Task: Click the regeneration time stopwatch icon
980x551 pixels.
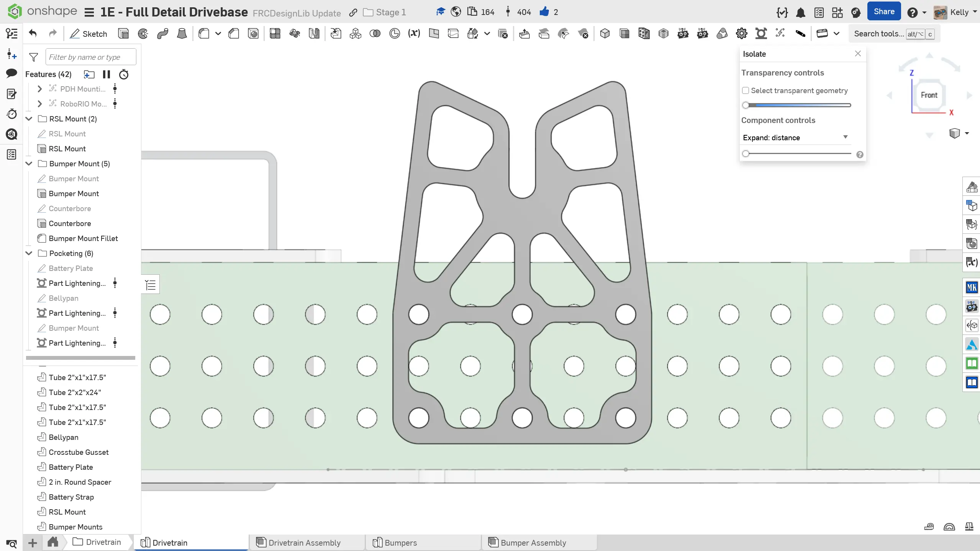Action: click(124, 74)
